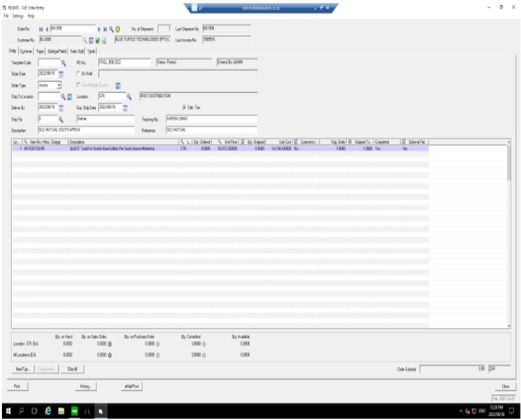Viewport: 521px width, 420px height.
Task: Open the Order Date calendar picker
Action: [x=61, y=74]
